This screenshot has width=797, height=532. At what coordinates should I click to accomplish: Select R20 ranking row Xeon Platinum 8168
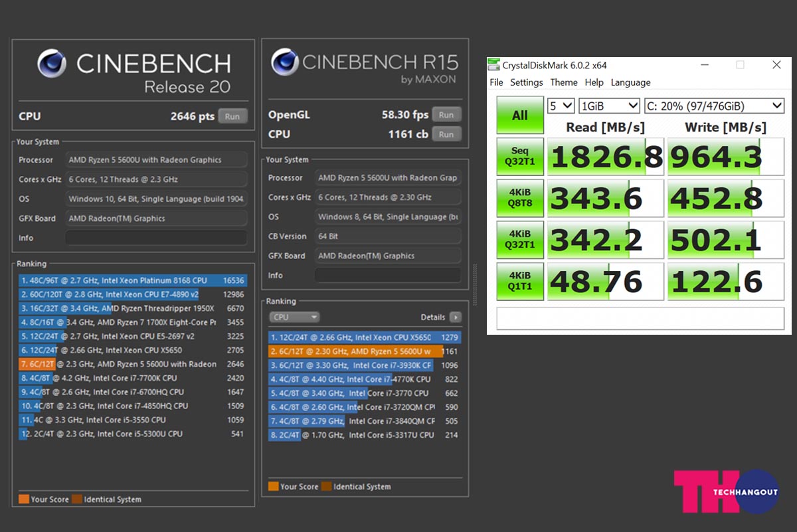coord(133,281)
